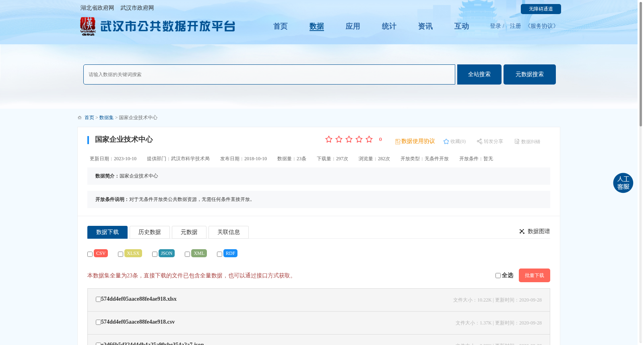Click the 无障碍通道 button

click(541, 9)
